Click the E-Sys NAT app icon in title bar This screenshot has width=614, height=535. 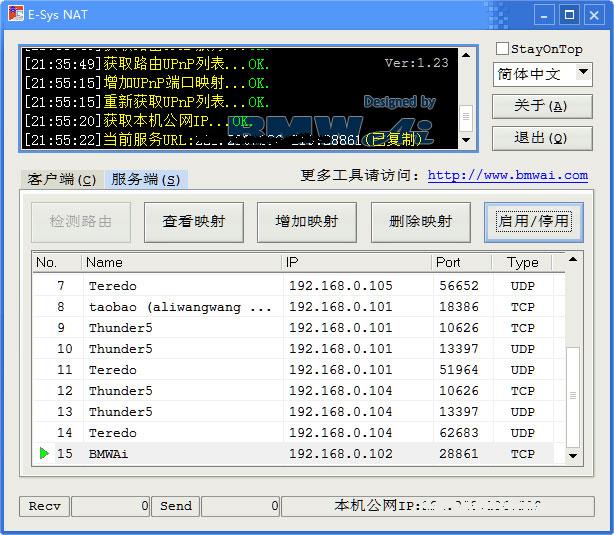(16, 14)
